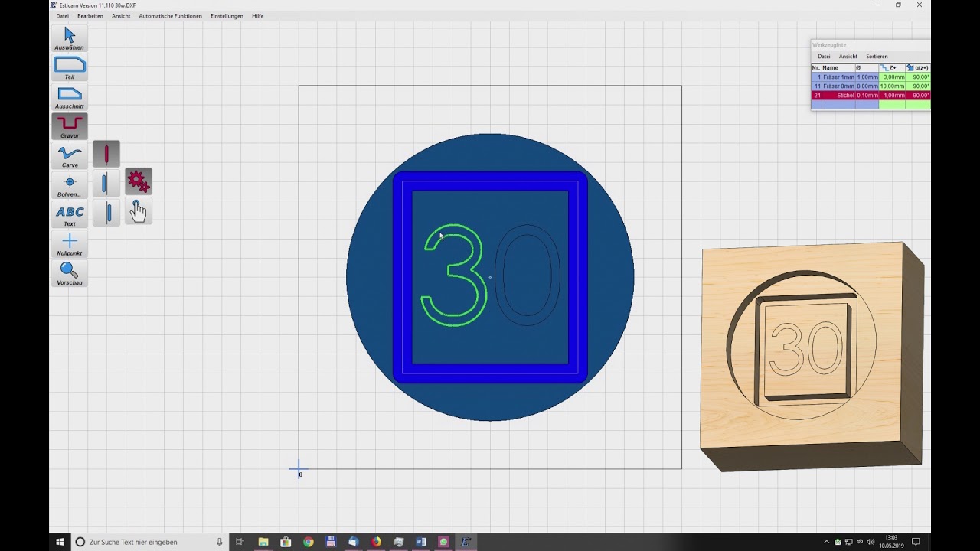Click the Z+ column header
Viewport: 980px width, 551px height.
tap(892, 68)
